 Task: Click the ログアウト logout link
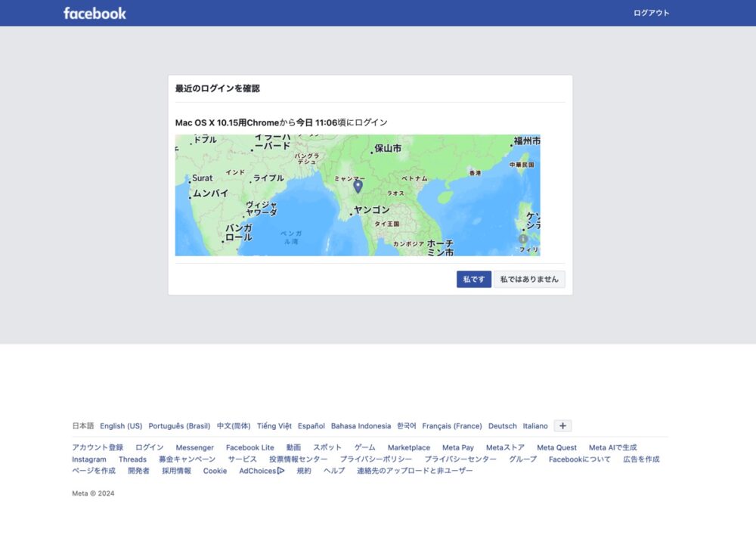[x=651, y=13]
